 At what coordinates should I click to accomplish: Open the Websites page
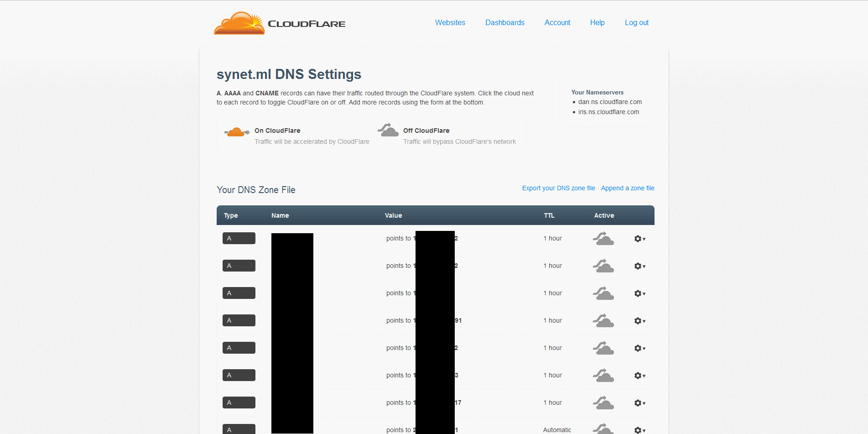pyautogui.click(x=450, y=23)
